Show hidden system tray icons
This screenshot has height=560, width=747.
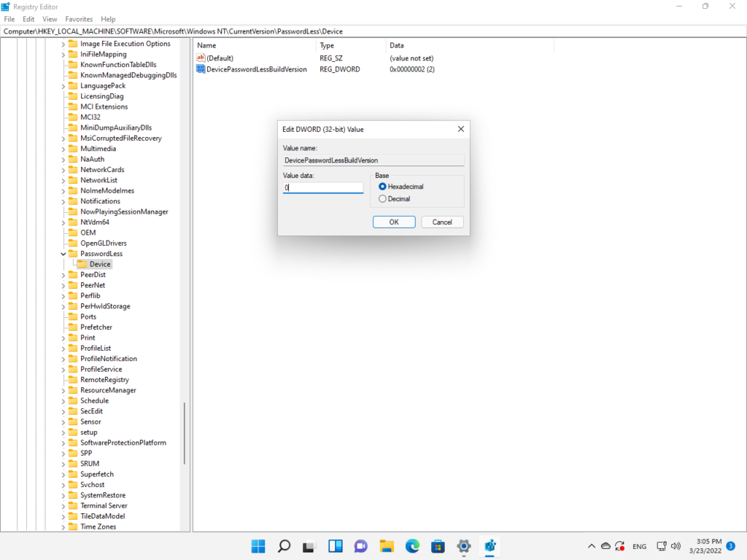pyautogui.click(x=592, y=546)
